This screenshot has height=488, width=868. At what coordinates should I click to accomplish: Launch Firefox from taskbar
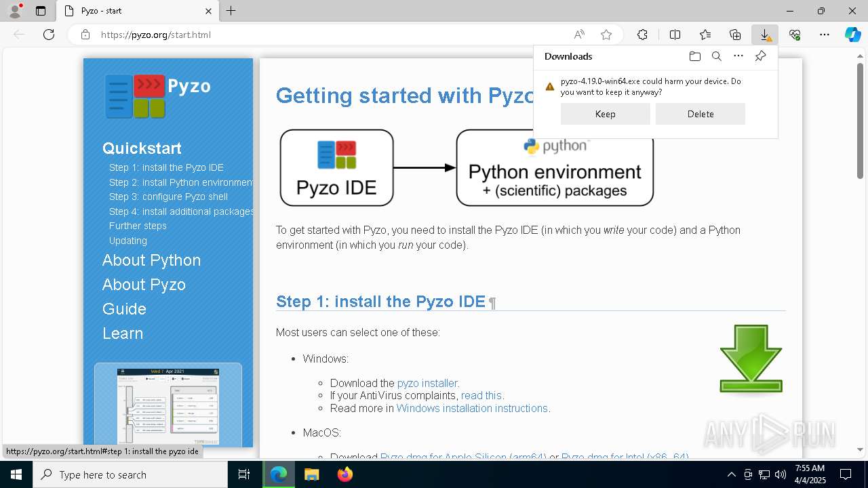345,474
